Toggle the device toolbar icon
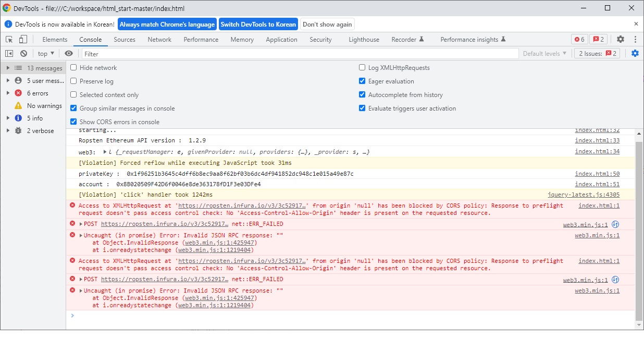This screenshot has height=338, width=644. tap(23, 40)
